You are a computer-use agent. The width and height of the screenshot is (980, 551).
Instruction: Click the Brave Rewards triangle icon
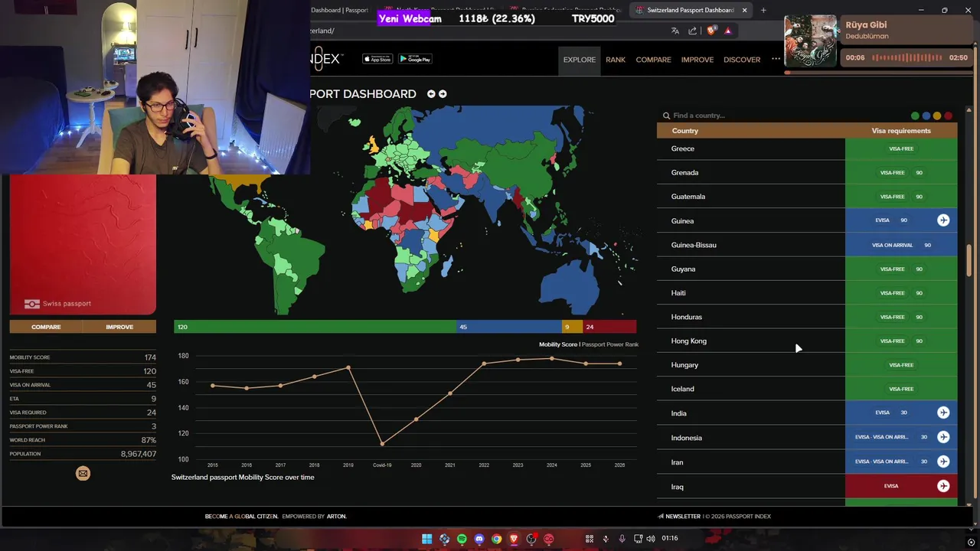click(x=728, y=31)
